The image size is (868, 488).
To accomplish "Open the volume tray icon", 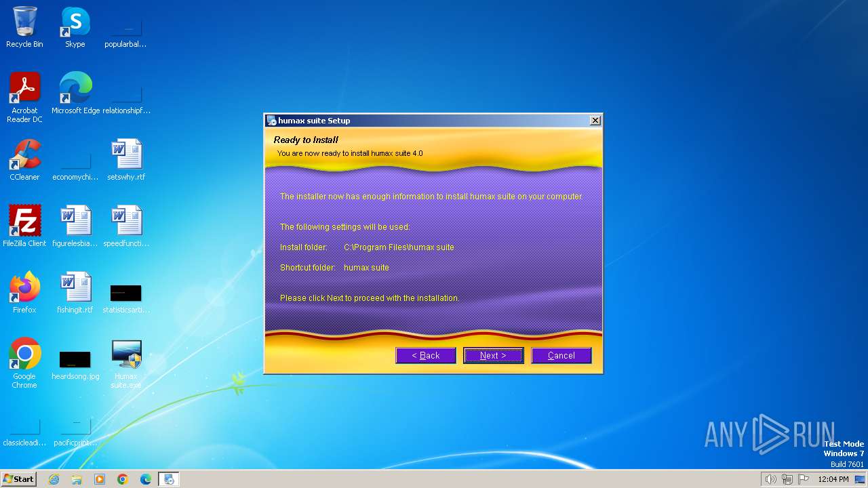I will click(x=770, y=479).
